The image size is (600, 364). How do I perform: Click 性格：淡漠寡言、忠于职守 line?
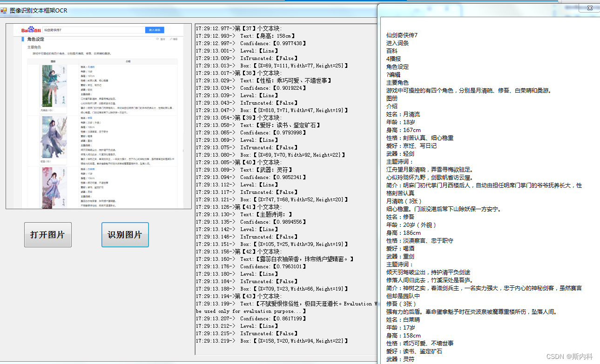click(420, 241)
